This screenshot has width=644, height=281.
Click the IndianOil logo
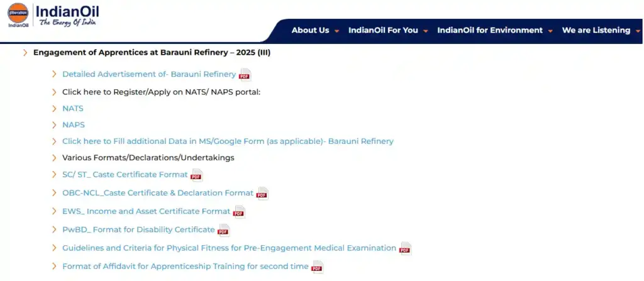pyautogui.click(x=53, y=16)
